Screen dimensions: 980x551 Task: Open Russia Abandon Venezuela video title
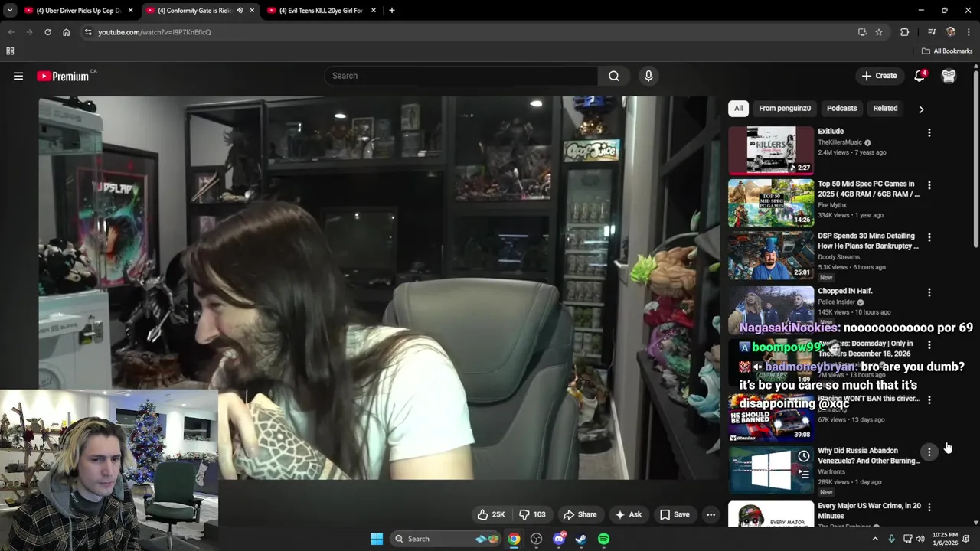[869, 456]
